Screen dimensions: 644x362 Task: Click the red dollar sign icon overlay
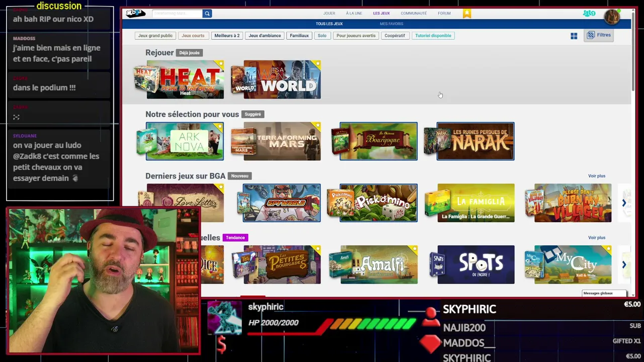tap(221, 344)
